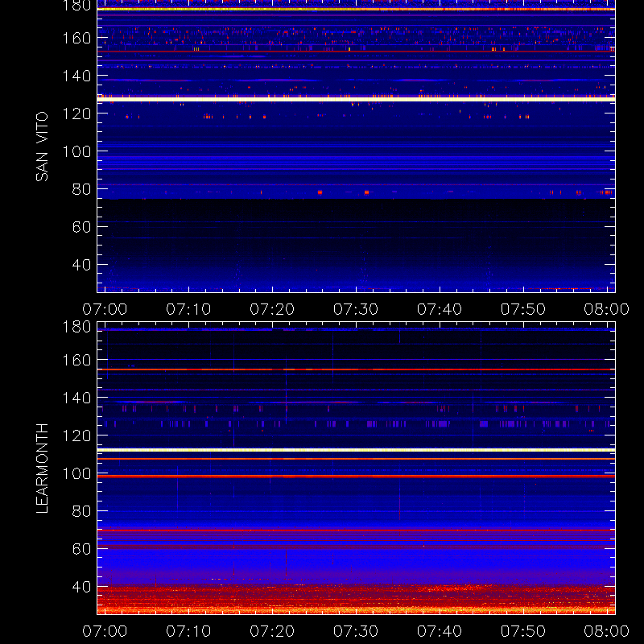Select the 120 tick label on Learmonth plot
The width and height of the screenshot is (644, 644).
coord(76,436)
